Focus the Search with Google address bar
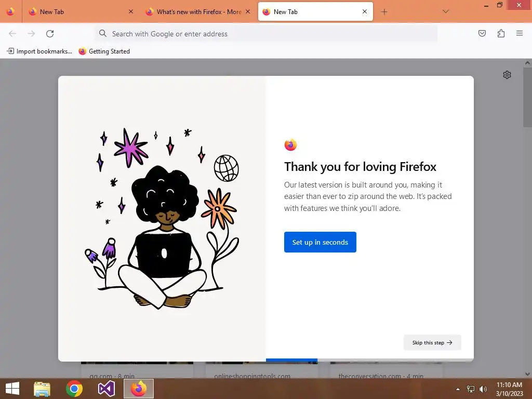 [x=266, y=34]
